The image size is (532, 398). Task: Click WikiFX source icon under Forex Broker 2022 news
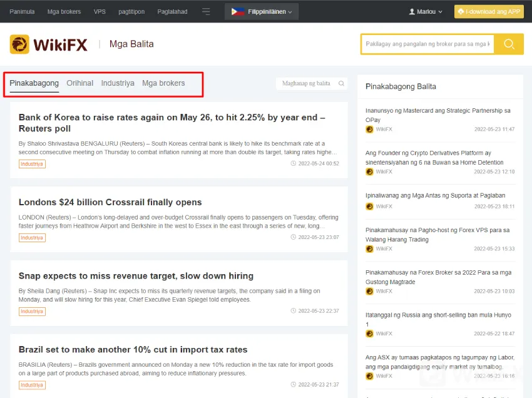(x=369, y=291)
